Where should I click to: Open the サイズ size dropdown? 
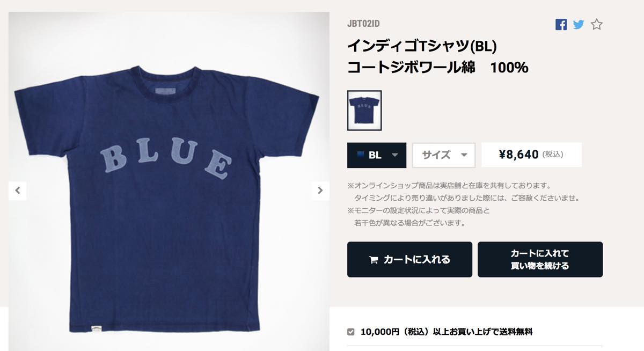pos(444,155)
